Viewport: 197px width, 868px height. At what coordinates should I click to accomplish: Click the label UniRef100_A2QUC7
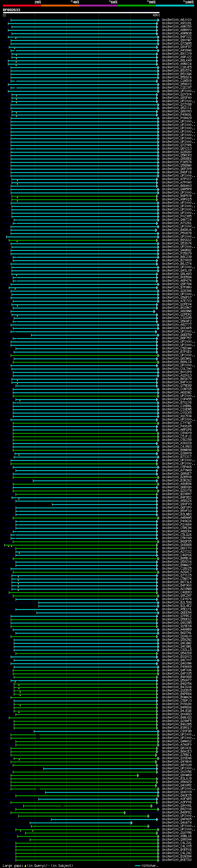(177, 572)
